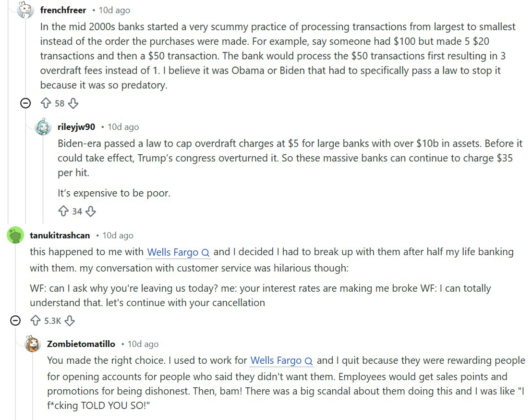This screenshot has width=532, height=420.
Task: Visit tanukitrashcan's profile page
Action: (60, 235)
